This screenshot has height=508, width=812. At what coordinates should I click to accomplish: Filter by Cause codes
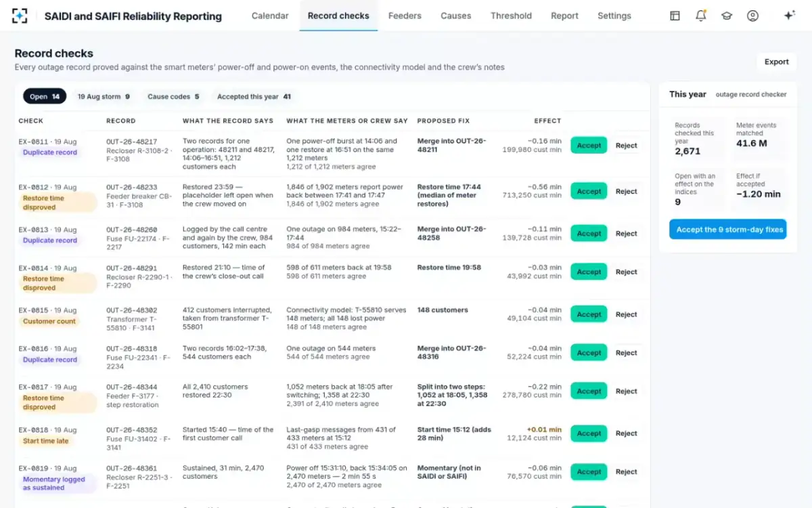point(173,97)
